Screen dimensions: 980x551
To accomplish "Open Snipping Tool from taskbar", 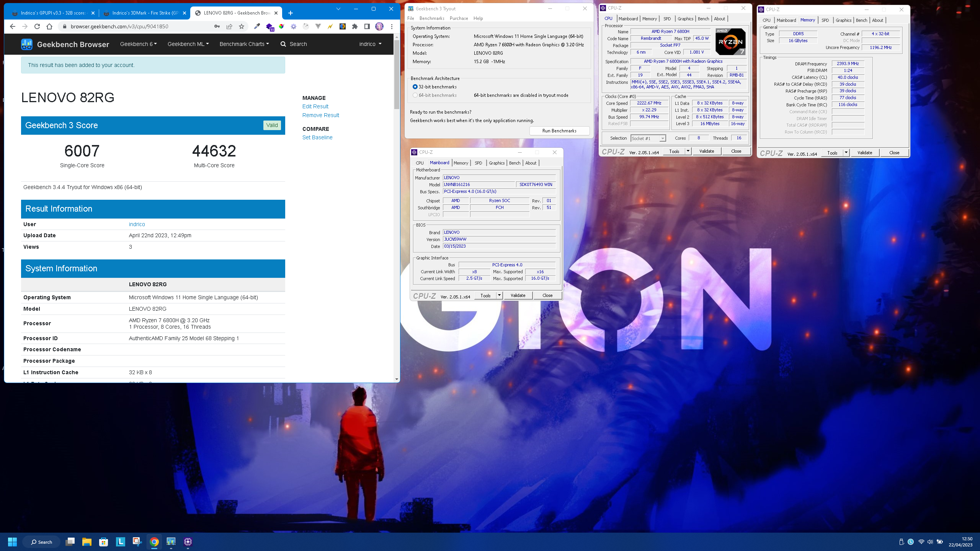I will click(x=137, y=542).
